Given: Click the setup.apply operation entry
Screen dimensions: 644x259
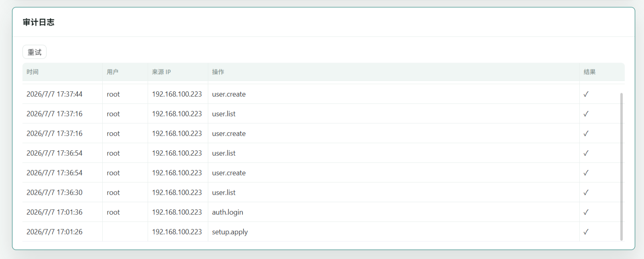Looking at the screenshot, I should 230,232.
